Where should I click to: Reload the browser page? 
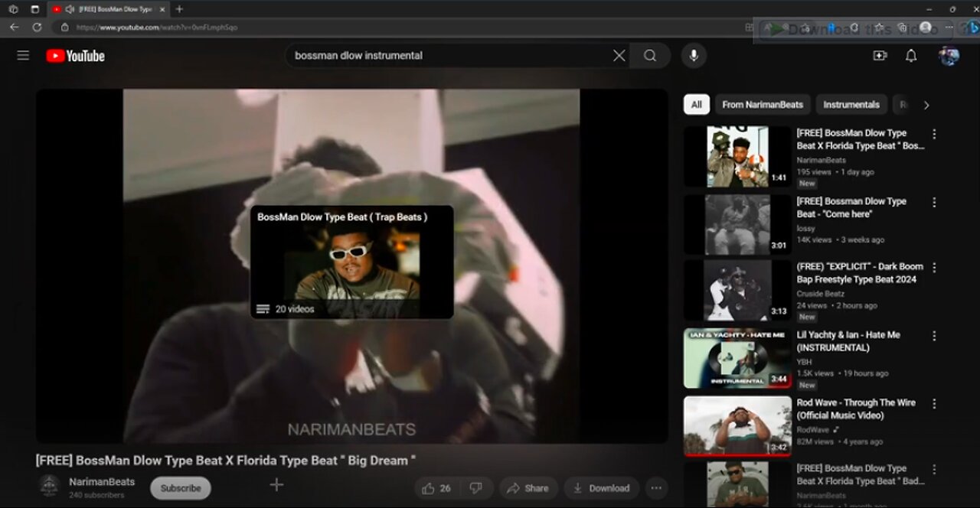pos(37,27)
